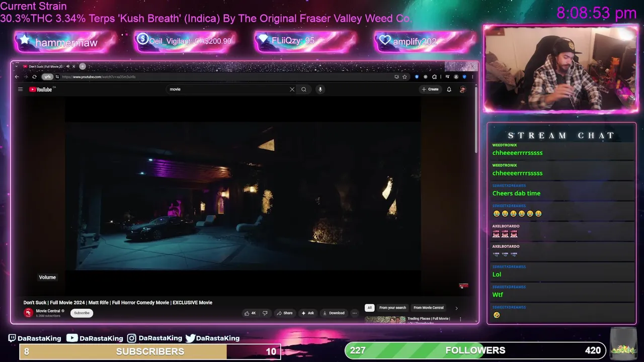This screenshot has height=362, width=644.
Task: Bookmark this page with the star
Action: [x=405, y=77]
